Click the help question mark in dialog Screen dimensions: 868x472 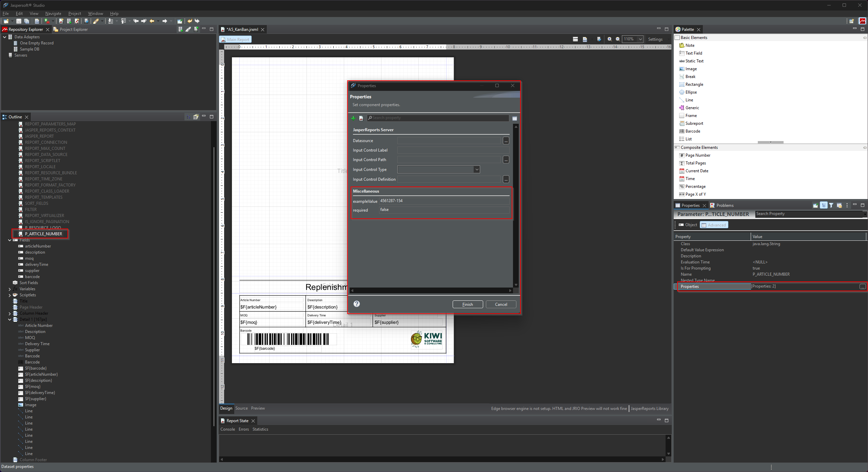[x=357, y=304]
